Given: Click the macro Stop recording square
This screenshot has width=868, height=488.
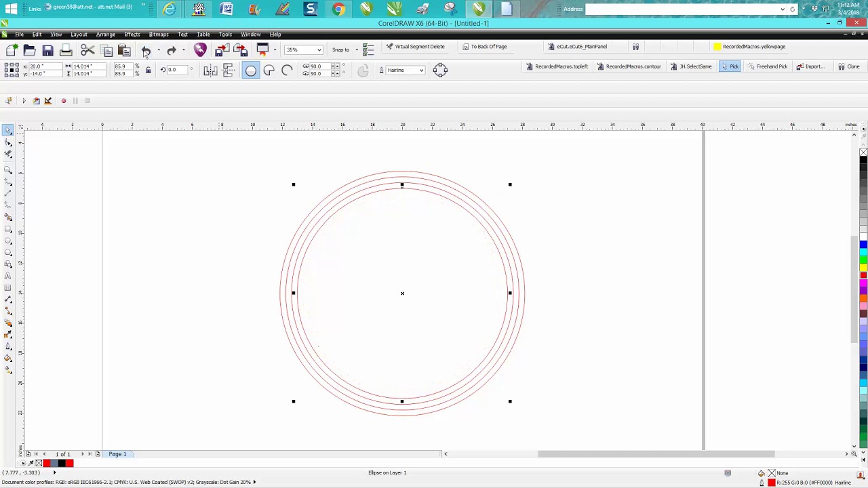Looking at the screenshot, I should 87,101.
